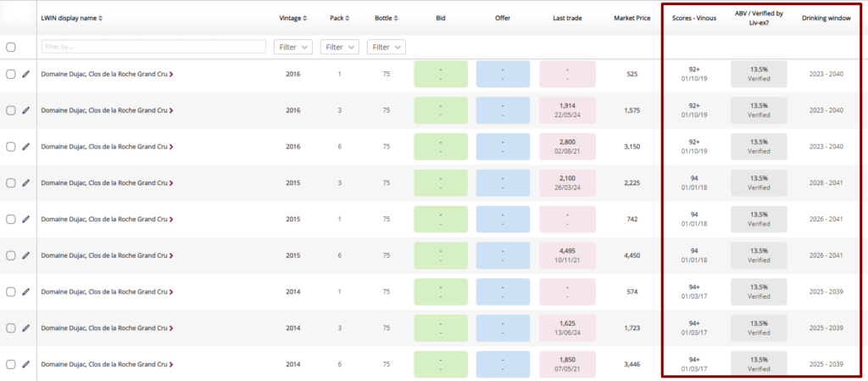This screenshot has width=868, height=381.
Task: Sort by Vintage using header arrows
Action: pyautogui.click(x=305, y=19)
